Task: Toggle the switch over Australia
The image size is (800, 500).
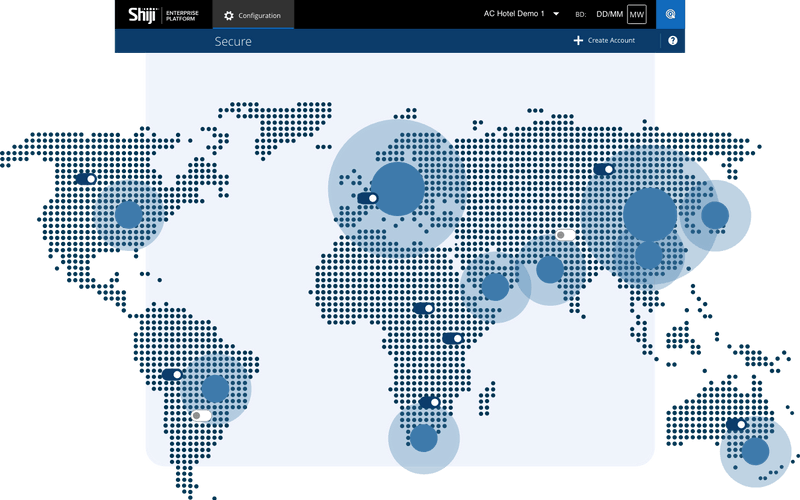Action: click(736, 424)
